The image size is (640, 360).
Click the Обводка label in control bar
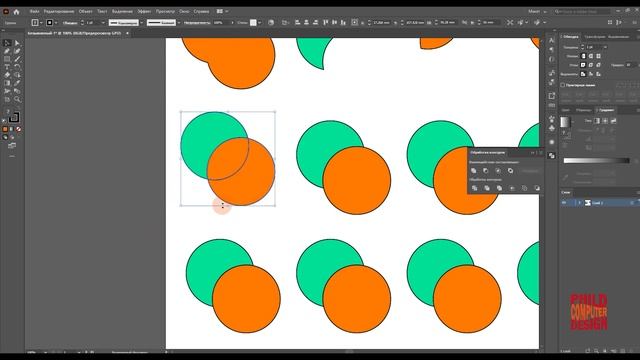70,23
